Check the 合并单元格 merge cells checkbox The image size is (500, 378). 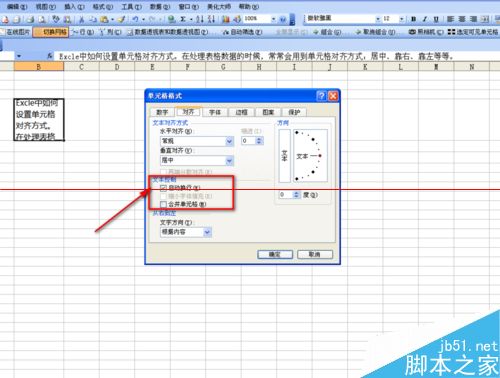point(163,204)
